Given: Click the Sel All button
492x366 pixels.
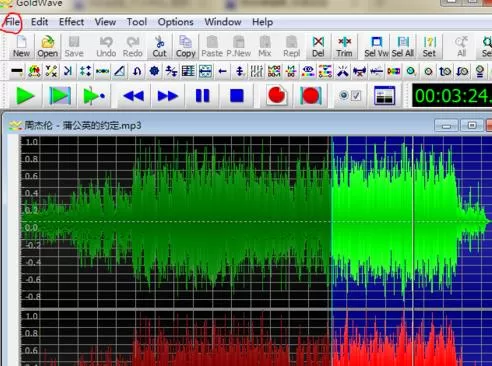Looking at the screenshot, I should [403, 46].
